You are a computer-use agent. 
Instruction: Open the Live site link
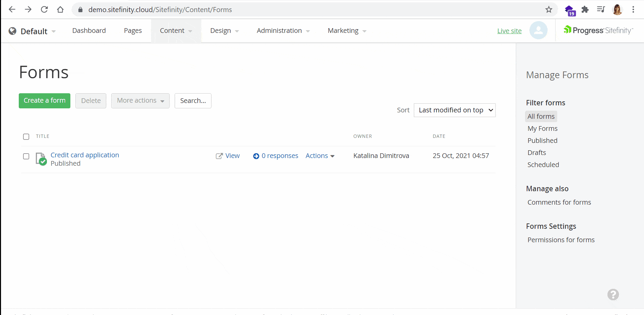[x=509, y=31]
